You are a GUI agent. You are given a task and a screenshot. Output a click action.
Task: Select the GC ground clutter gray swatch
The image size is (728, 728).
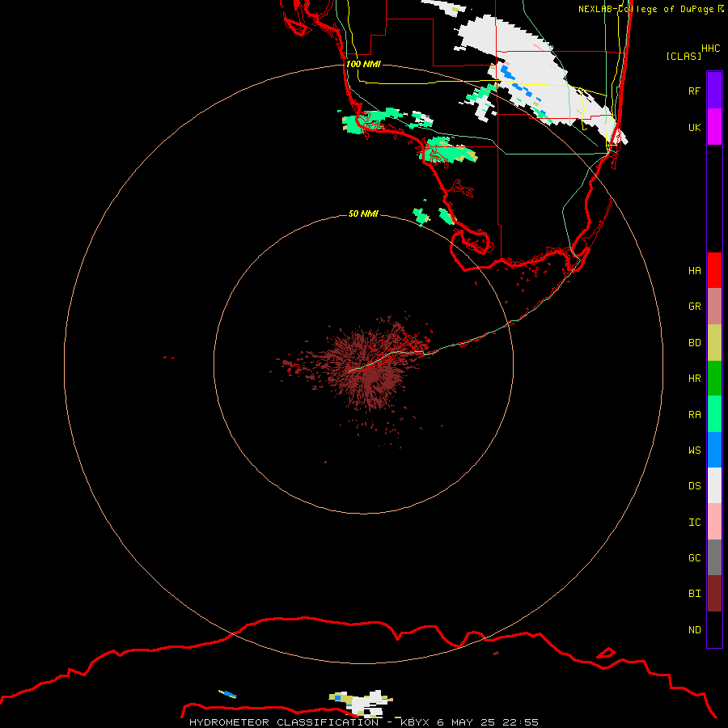(714, 557)
